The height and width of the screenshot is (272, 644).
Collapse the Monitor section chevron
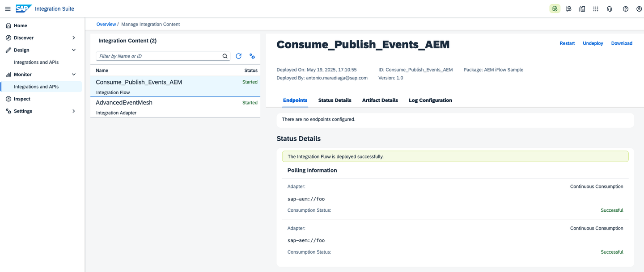click(74, 75)
